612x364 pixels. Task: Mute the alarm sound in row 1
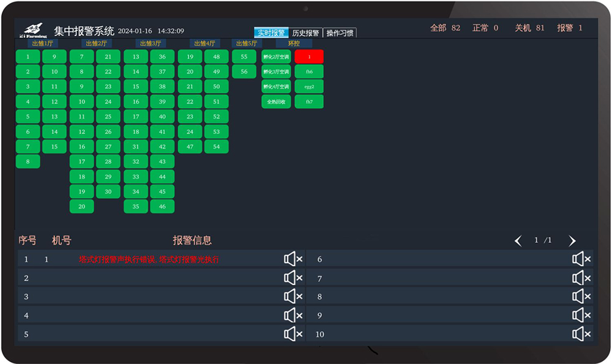[x=293, y=259]
